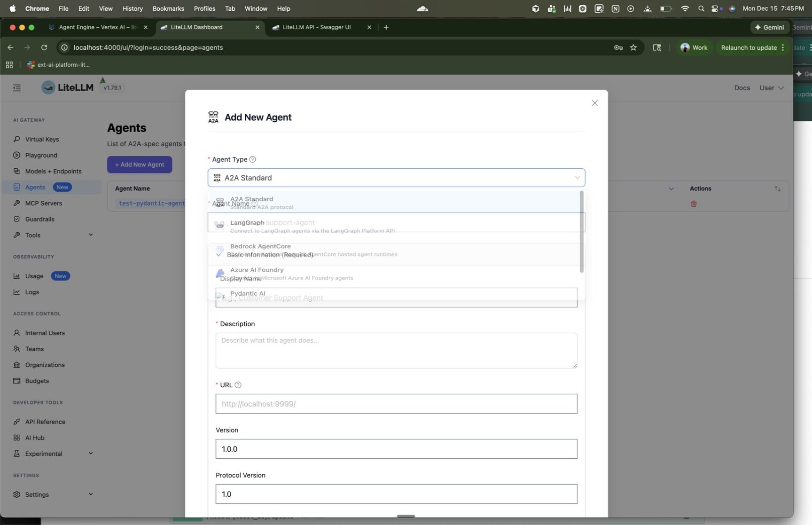Image resolution: width=812 pixels, height=525 pixels.
Task: Close the Add New Agent dialog
Action: 595,103
